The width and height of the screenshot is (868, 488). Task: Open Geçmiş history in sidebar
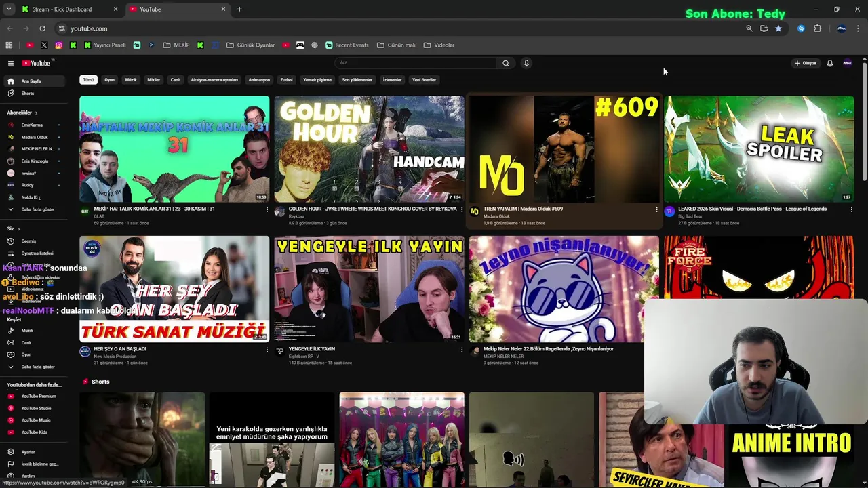34,241
